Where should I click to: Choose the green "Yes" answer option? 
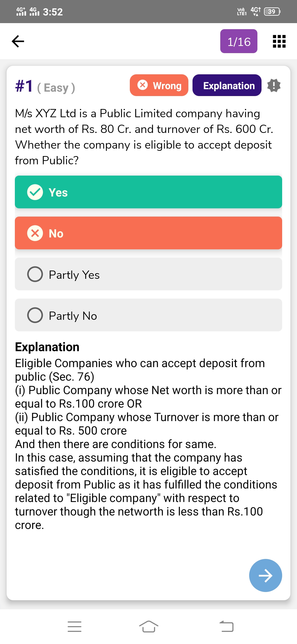[x=148, y=192]
